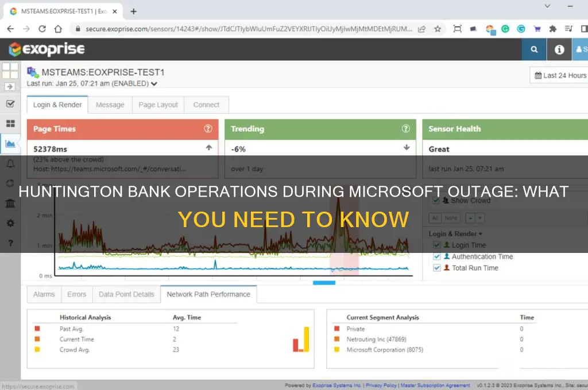Open the Privacy Policy footer link

pyautogui.click(x=381, y=385)
